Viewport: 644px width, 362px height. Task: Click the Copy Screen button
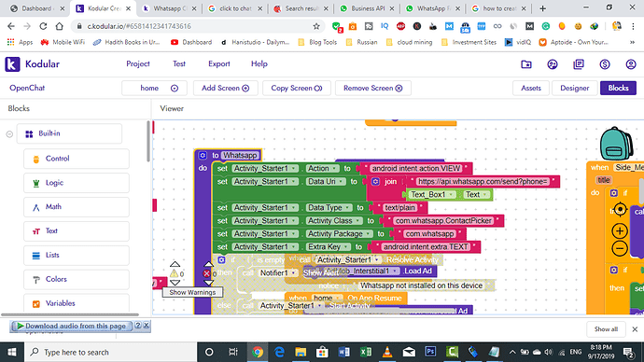click(x=296, y=89)
